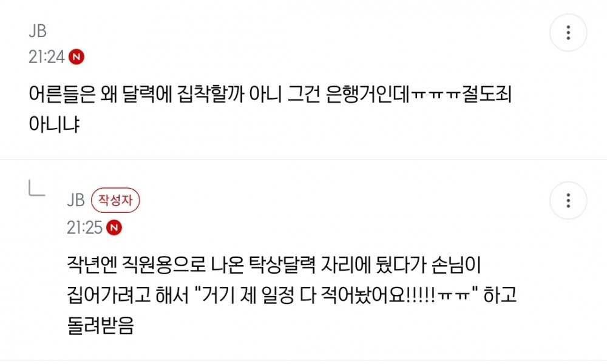Viewport: 607px width, 364px height.
Task: Click the word 절도죄 in first comment
Action: pyautogui.click(x=487, y=95)
